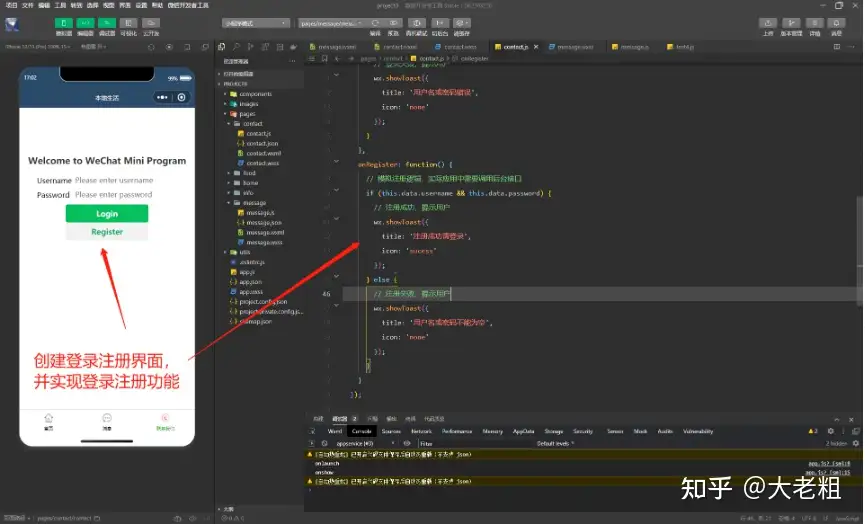
Task: Click the Details toolbar icon
Action: (814, 23)
